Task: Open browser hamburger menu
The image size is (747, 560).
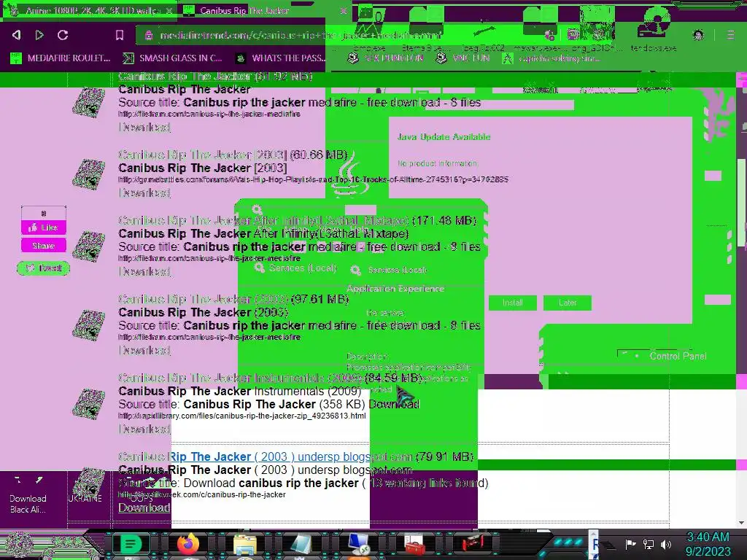Action: 730,35
